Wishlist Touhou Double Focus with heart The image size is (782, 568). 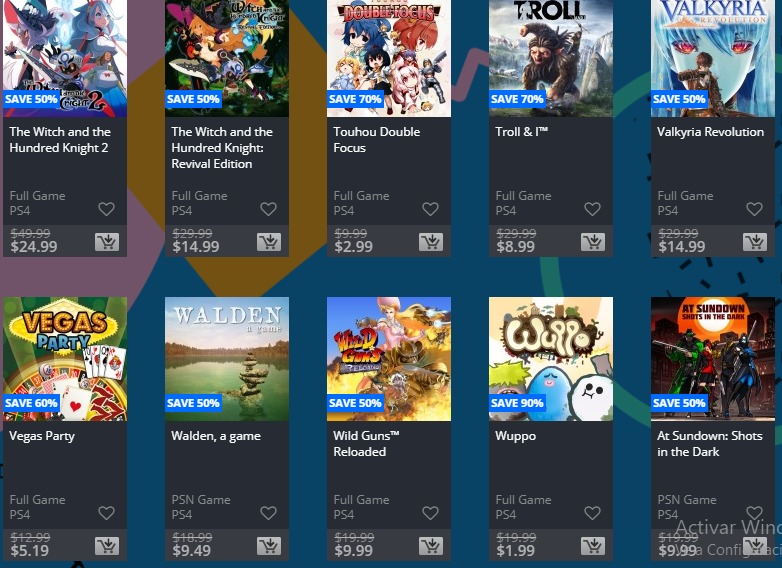coord(430,209)
